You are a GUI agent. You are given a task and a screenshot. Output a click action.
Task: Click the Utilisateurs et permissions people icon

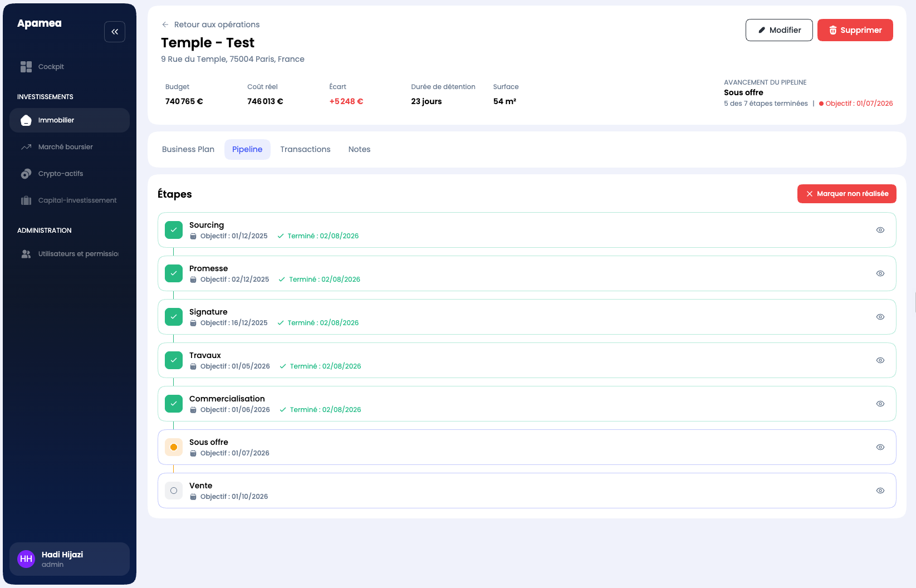26,254
